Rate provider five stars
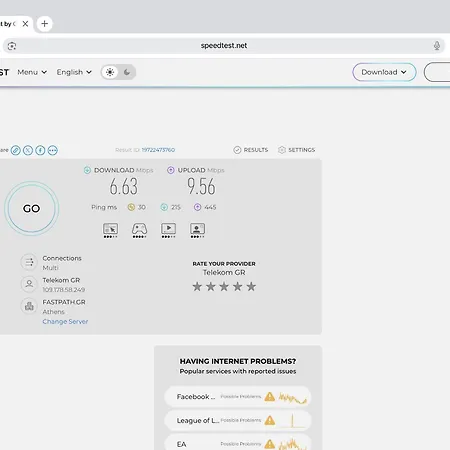Image resolution: width=450 pixels, height=450 pixels. (x=251, y=286)
